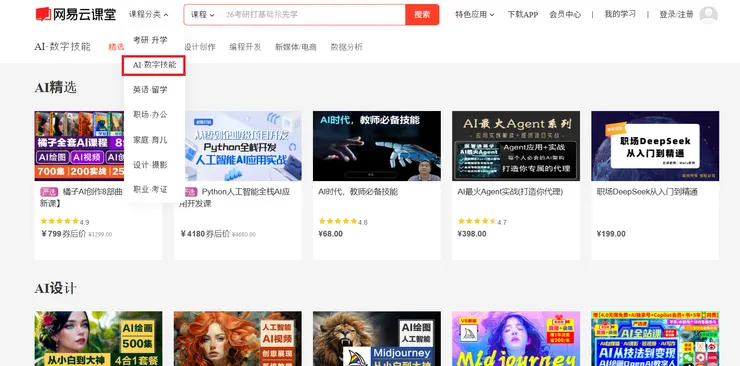740x366 pixels.
Task: Go to 会员中心
Action: (x=565, y=15)
